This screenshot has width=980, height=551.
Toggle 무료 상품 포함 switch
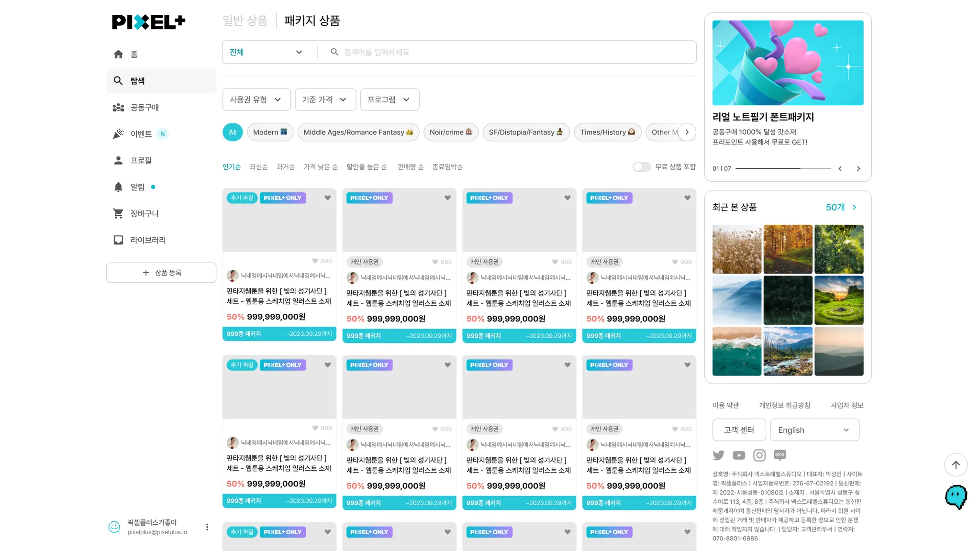(642, 167)
